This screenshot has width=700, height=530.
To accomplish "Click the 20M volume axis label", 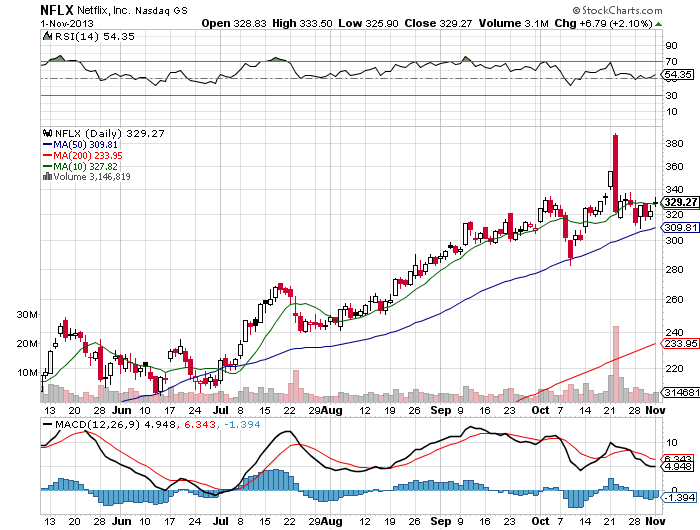I will pyautogui.click(x=27, y=343).
